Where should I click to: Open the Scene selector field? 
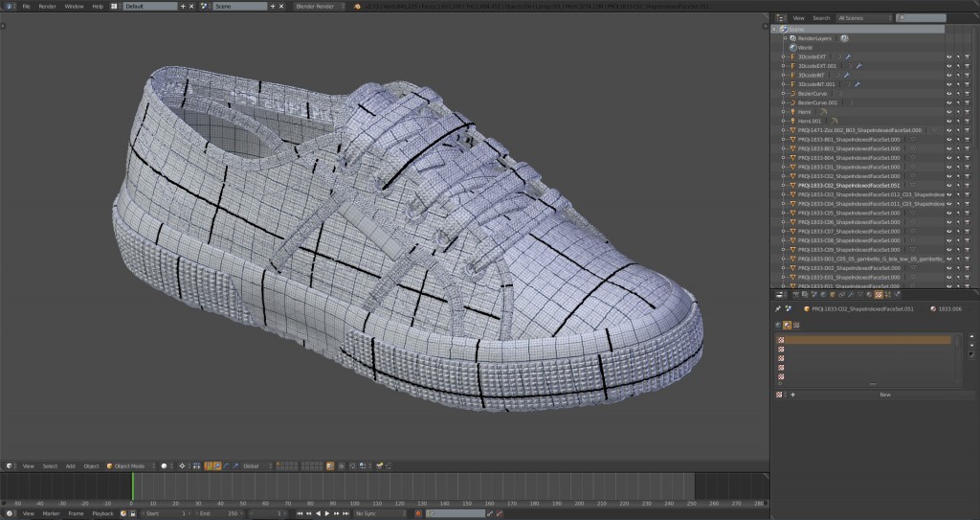[x=240, y=7]
